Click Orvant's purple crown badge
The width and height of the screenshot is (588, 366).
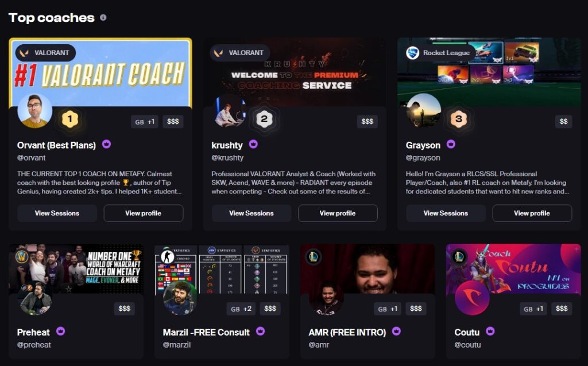coord(106,144)
